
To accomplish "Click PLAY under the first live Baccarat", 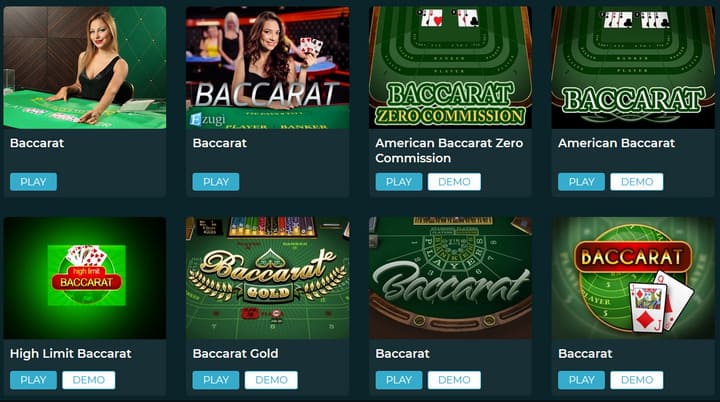I will (x=34, y=182).
